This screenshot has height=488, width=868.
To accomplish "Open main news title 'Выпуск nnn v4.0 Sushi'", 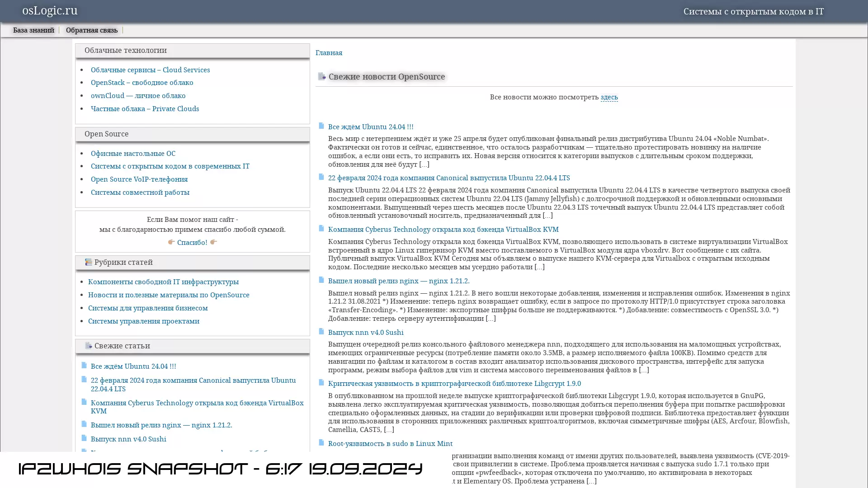I will pos(366,333).
